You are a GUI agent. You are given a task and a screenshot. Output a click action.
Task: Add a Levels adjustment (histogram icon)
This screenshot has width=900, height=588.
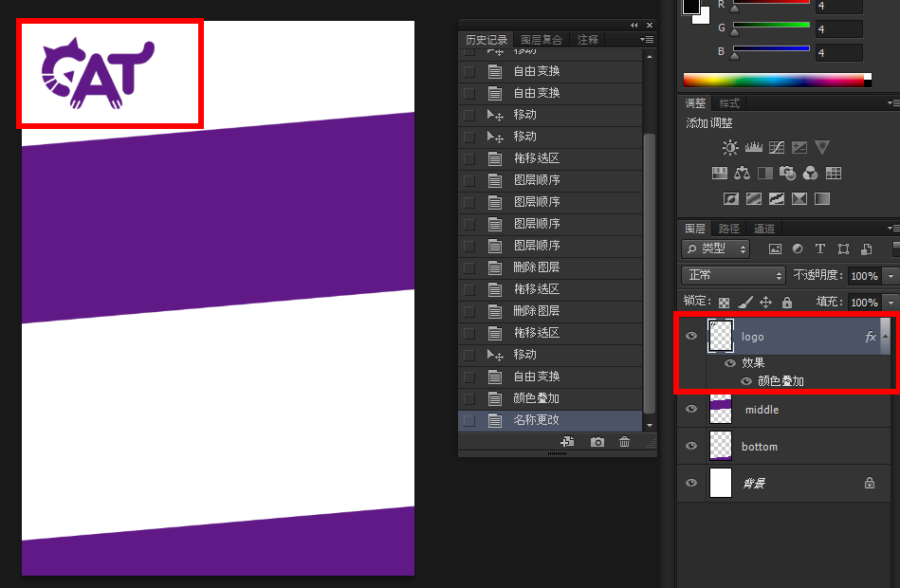(x=754, y=148)
